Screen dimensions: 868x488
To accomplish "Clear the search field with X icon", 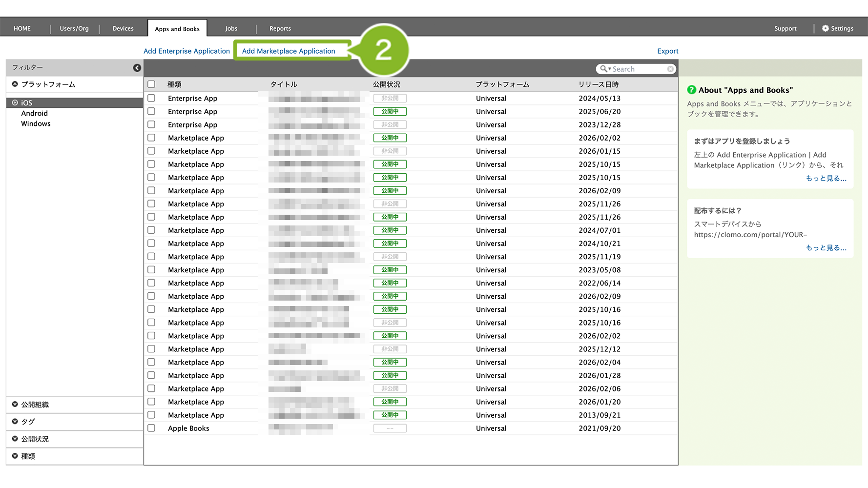I will coord(670,69).
